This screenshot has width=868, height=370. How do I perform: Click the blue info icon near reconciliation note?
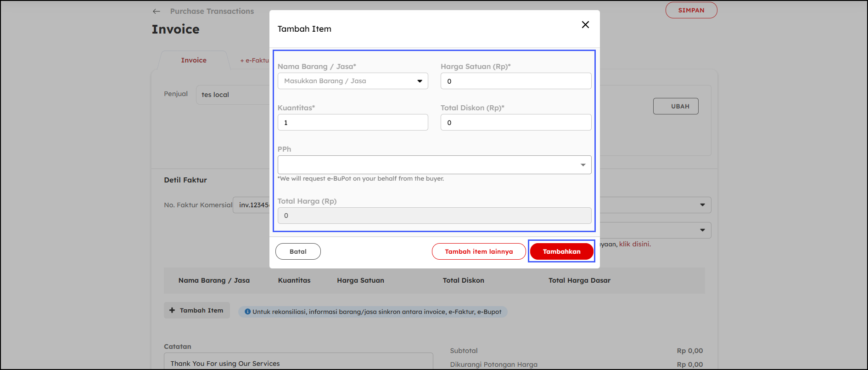248,312
